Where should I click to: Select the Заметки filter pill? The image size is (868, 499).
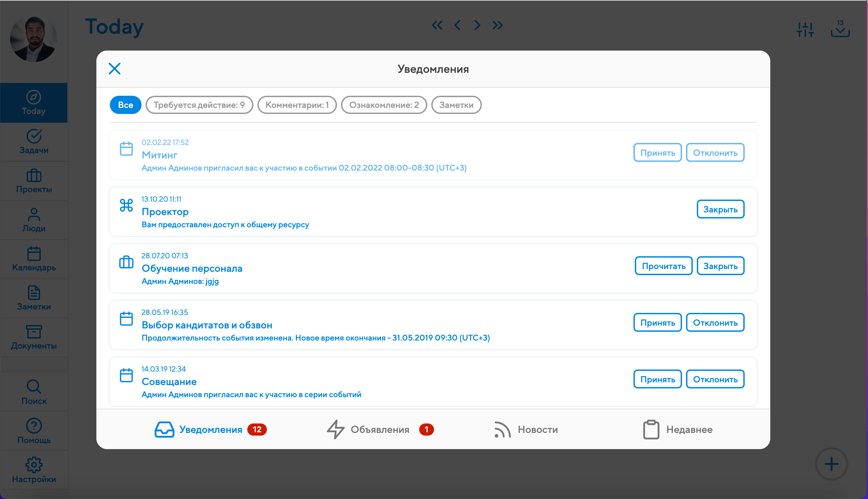coord(456,105)
